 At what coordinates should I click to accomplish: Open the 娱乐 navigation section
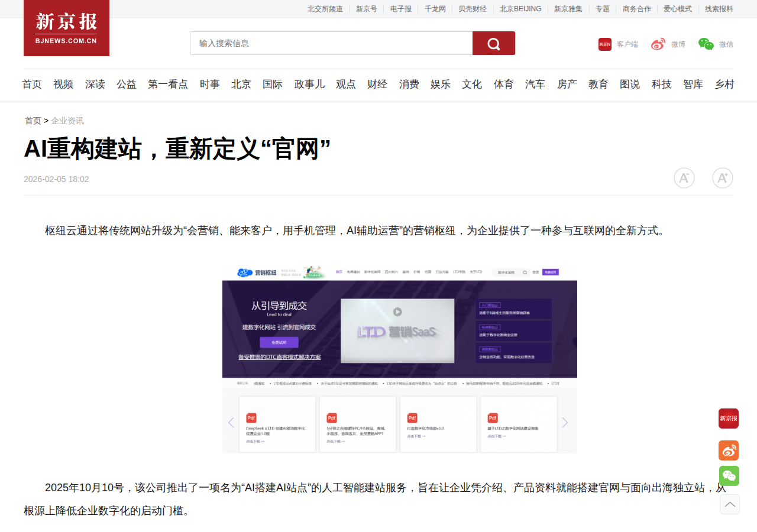tap(441, 85)
